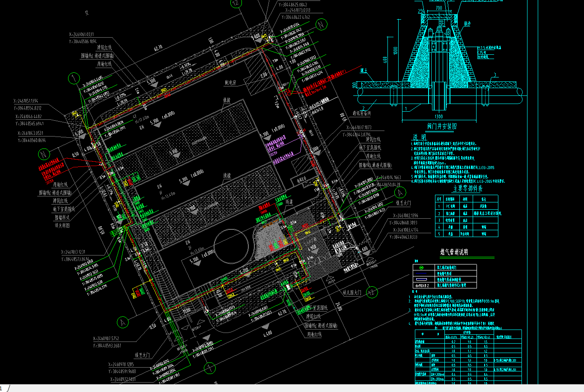Click the 'X=2461061.0331' coordinate label
Image resolution: width=584 pixels, height=392 pixels.
click(x=81, y=35)
